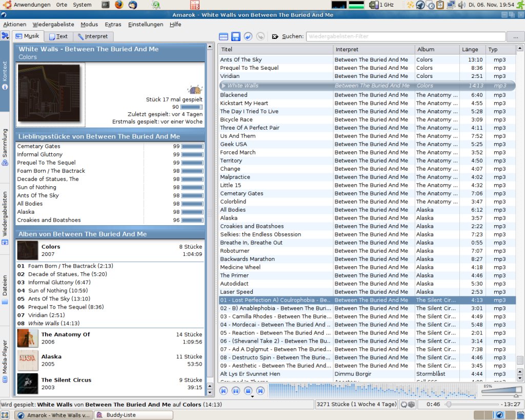Sort playlist by the Titel column header
Screen dimensions: 525x420
pos(276,50)
